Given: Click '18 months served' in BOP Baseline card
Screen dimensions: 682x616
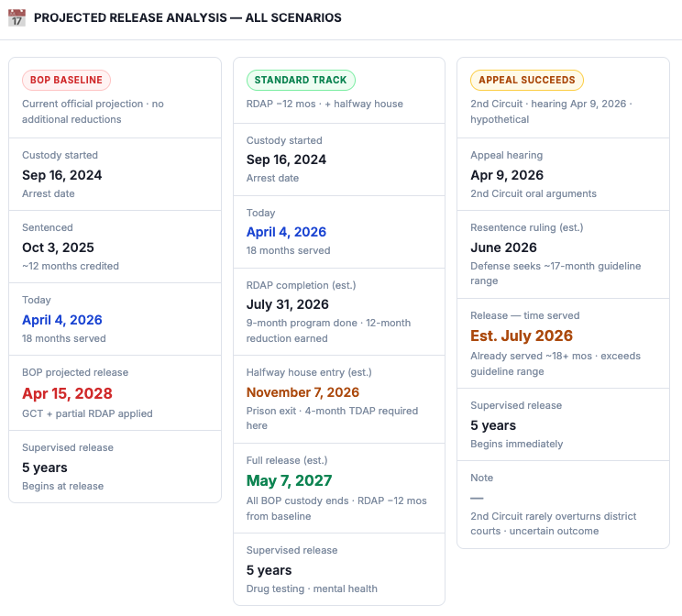Looking at the screenshot, I should [x=64, y=338].
